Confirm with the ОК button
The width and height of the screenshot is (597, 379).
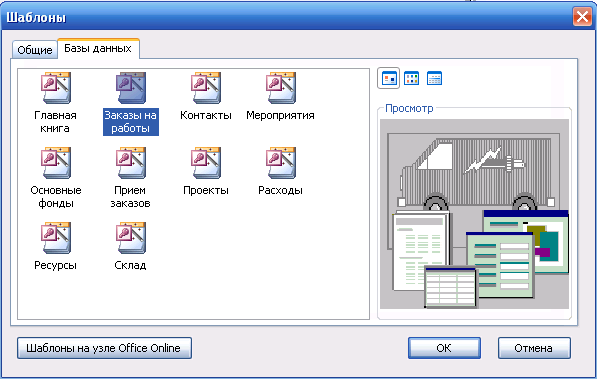444,348
